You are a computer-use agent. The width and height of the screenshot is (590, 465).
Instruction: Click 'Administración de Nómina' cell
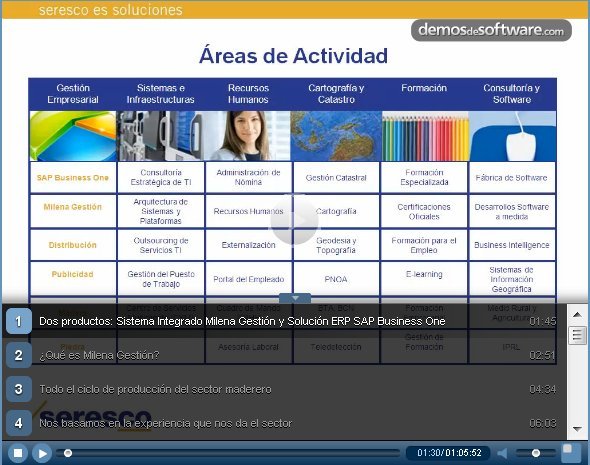(248, 178)
